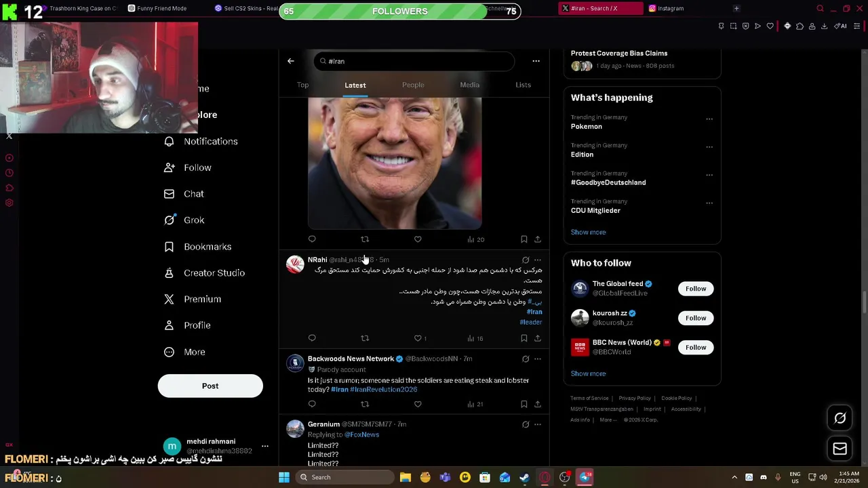Image resolution: width=868 pixels, height=488 pixels.
Task: Open floating Grok button at bottom right
Action: tap(840, 418)
